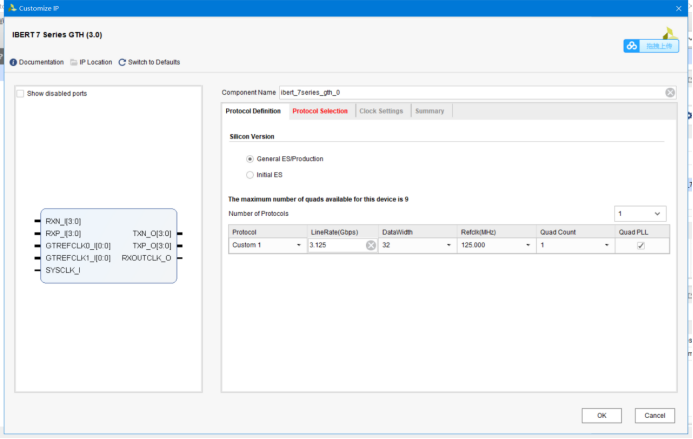Switch to the Summary tab
Viewport: 693px width, 439px height.
430,111
